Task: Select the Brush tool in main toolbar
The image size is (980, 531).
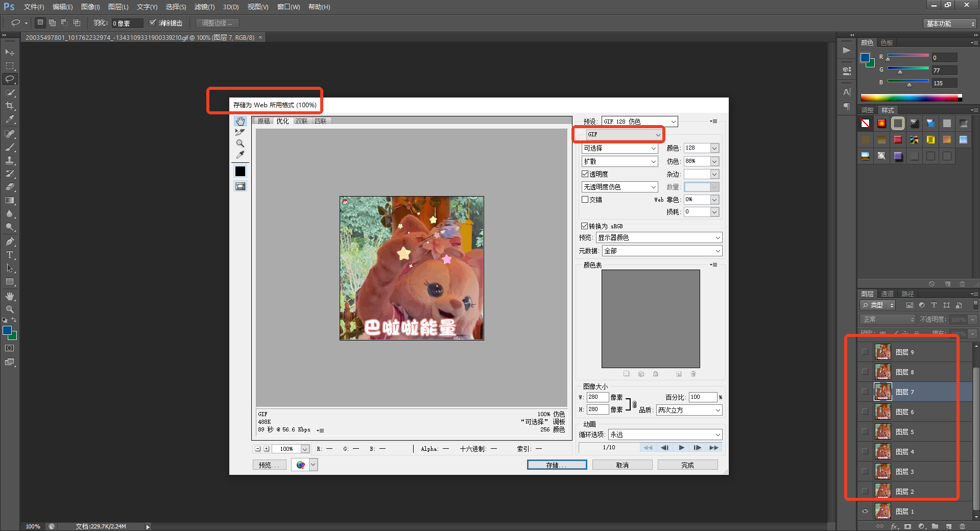Action: point(10,147)
